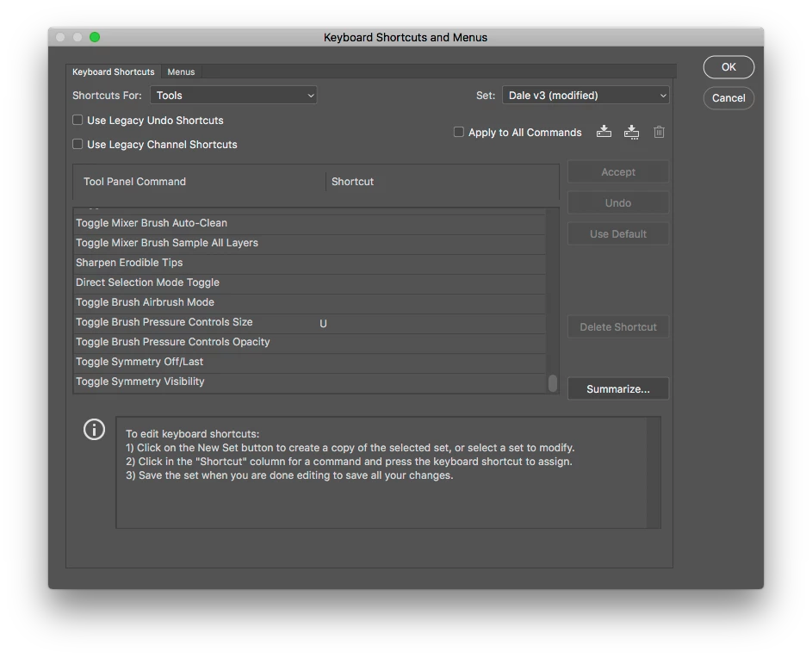Click the Cancel button
The image size is (812, 658).
[728, 98]
